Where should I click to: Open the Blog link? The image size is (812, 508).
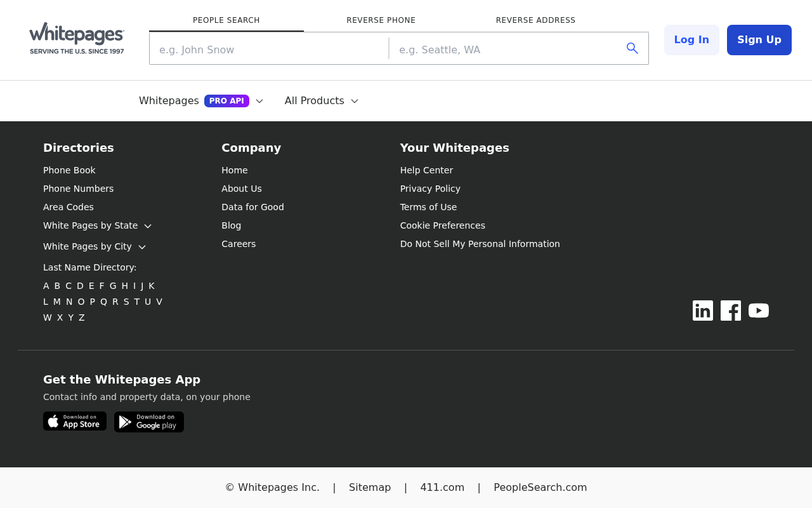tap(232, 225)
